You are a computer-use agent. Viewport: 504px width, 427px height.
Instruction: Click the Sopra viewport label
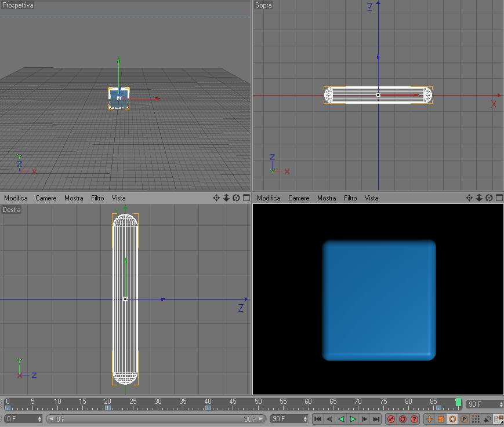point(263,5)
